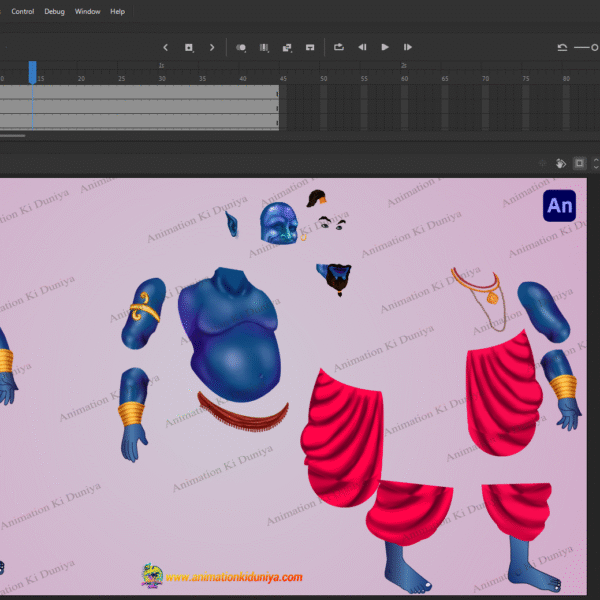Jump to the next keyframe arrow

click(x=212, y=47)
